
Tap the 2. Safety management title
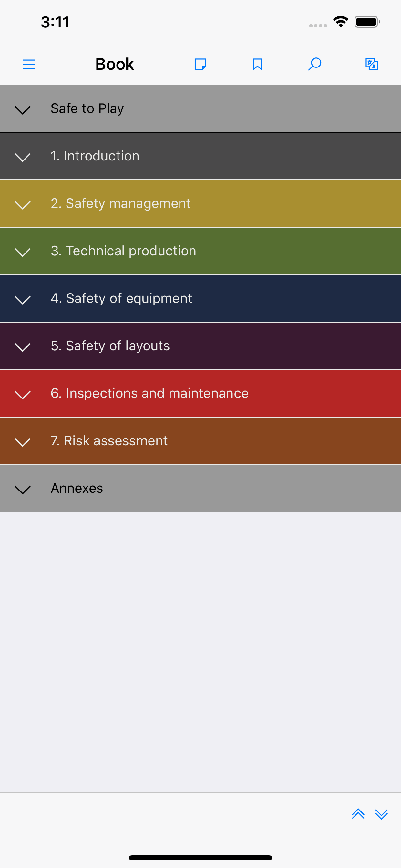tap(121, 203)
